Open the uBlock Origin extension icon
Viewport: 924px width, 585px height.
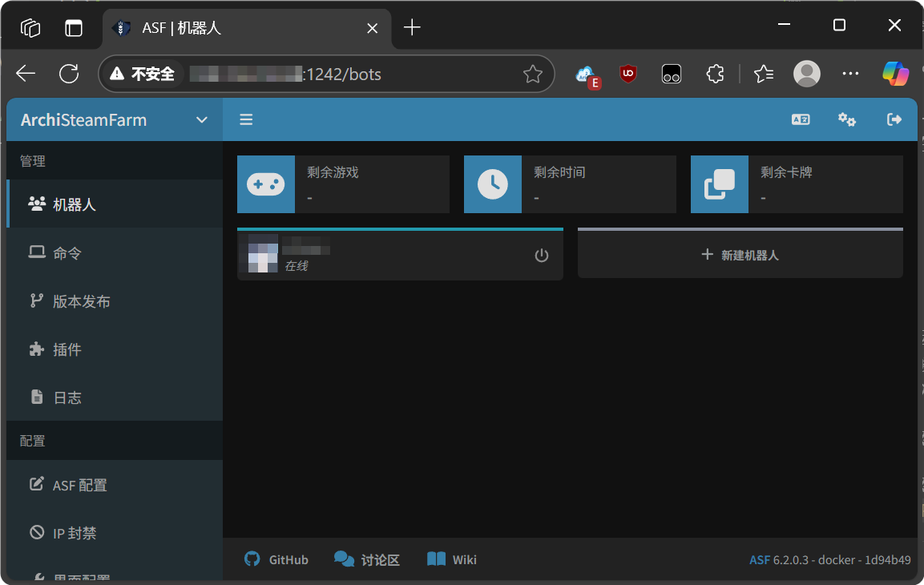pos(628,74)
